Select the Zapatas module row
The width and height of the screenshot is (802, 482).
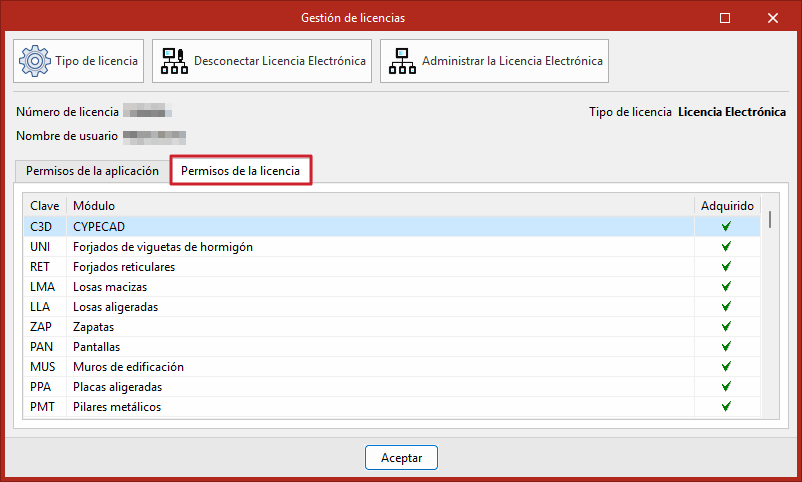pyautogui.click(x=392, y=326)
